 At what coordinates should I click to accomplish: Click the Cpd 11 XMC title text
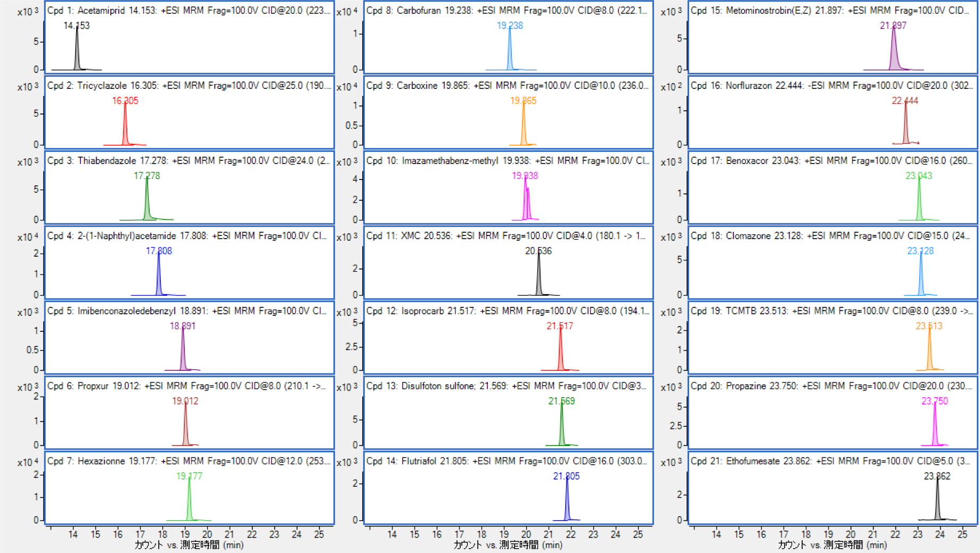[x=506, y=236]
